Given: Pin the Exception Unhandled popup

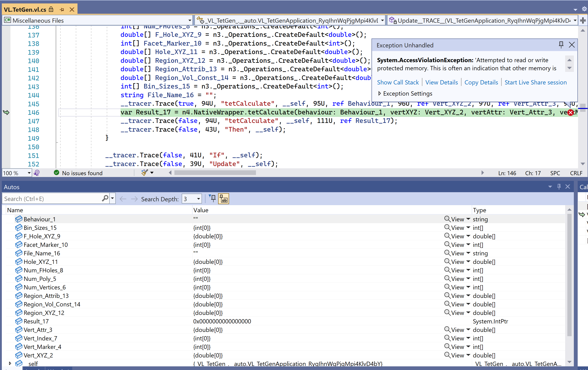Looking at the screenshot, I should [x=561, y=45].
